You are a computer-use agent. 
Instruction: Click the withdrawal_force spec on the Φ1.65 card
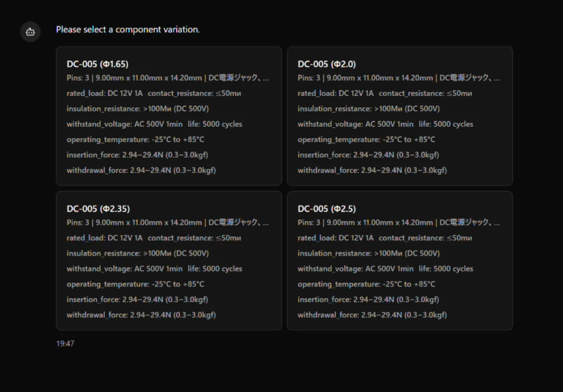(141, 170)
